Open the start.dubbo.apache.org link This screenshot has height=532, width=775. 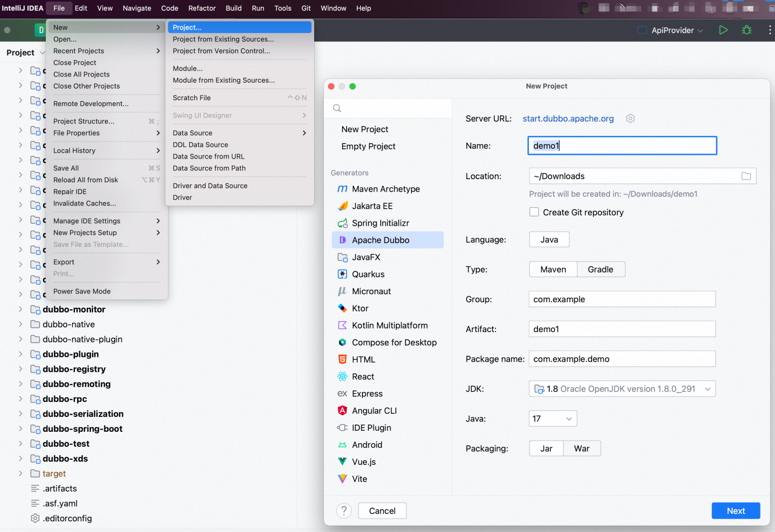click(568, 119)
